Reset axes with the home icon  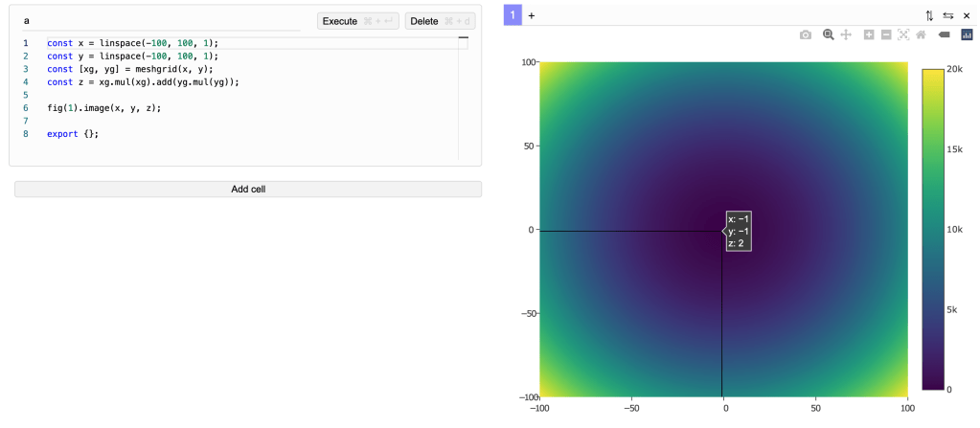[x=921, y=34]
